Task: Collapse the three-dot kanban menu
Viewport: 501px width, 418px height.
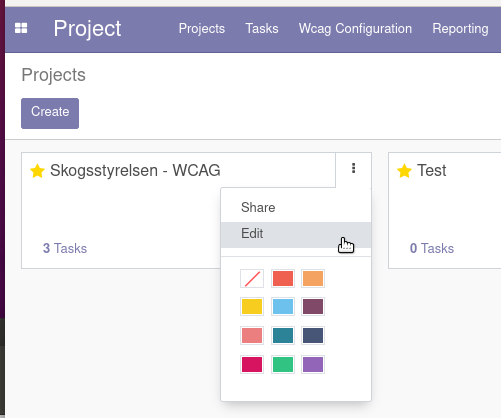Action: [x=353, y=168]
